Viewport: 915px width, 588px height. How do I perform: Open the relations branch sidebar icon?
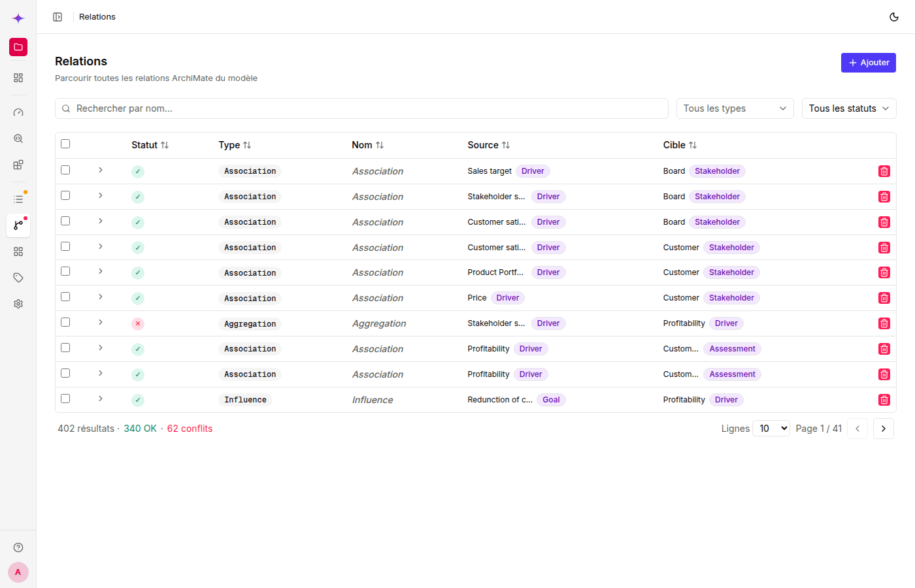tap(18, 225)
